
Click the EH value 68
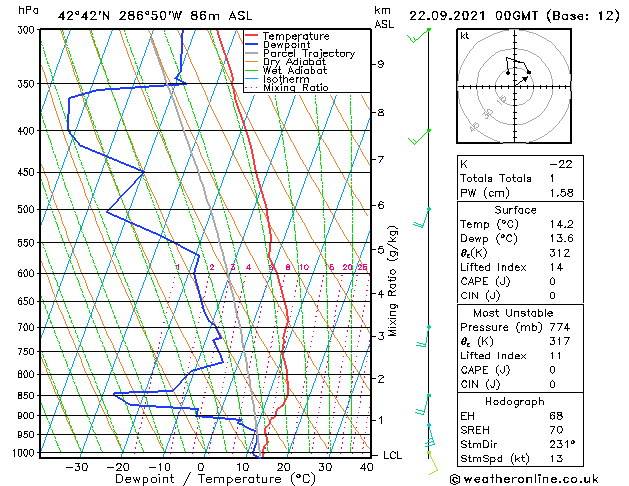(x=556, y=416)
